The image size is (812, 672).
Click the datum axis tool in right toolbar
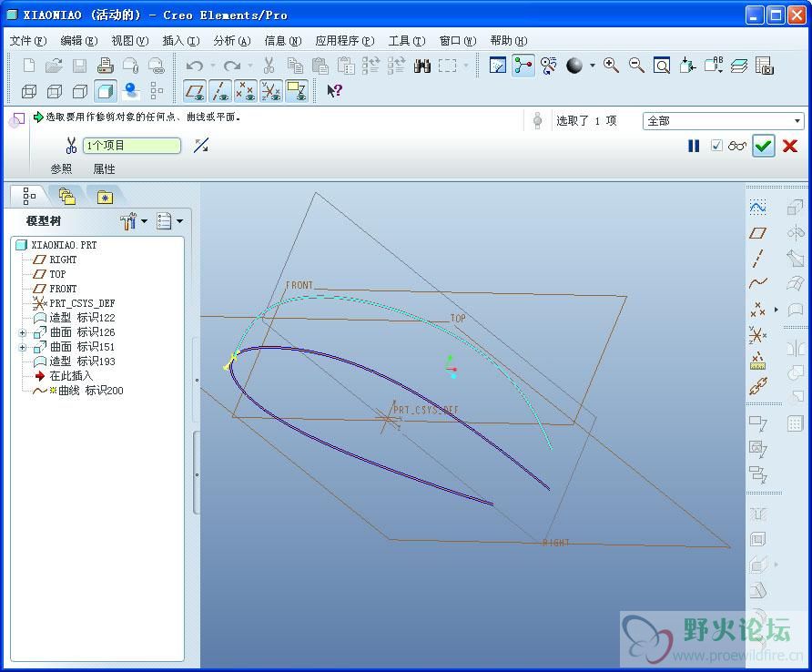(x=757, y=258)
